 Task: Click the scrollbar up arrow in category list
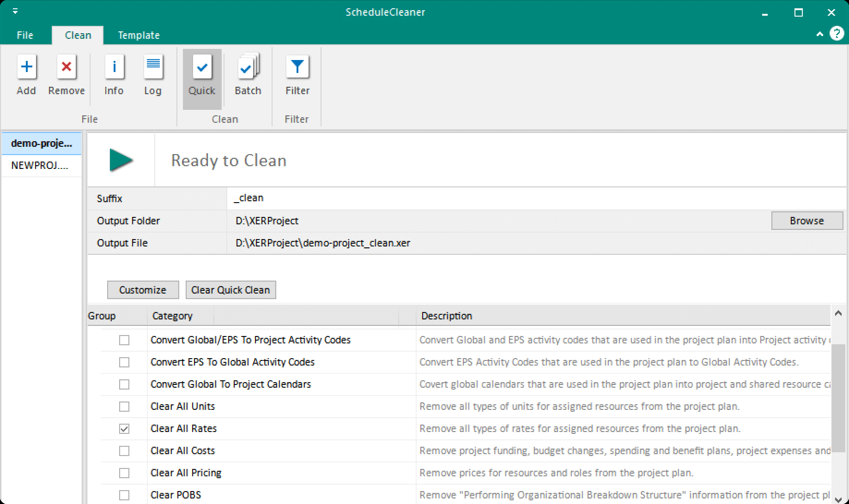[838, 313]
